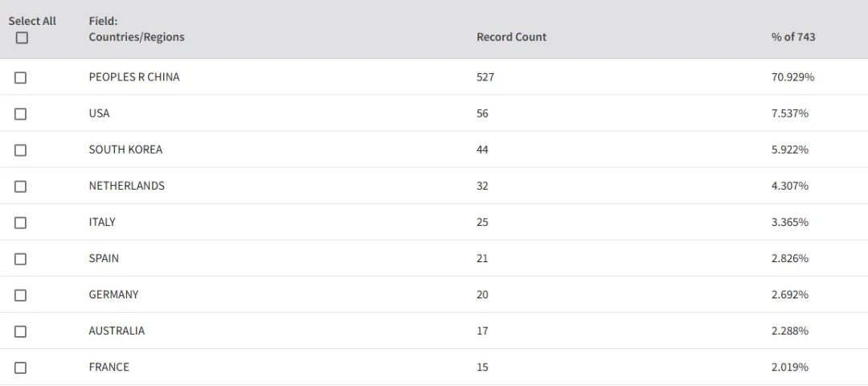Click the PEOPLES R CHINA country name
The image size is (868, 386).
[134, 77]
